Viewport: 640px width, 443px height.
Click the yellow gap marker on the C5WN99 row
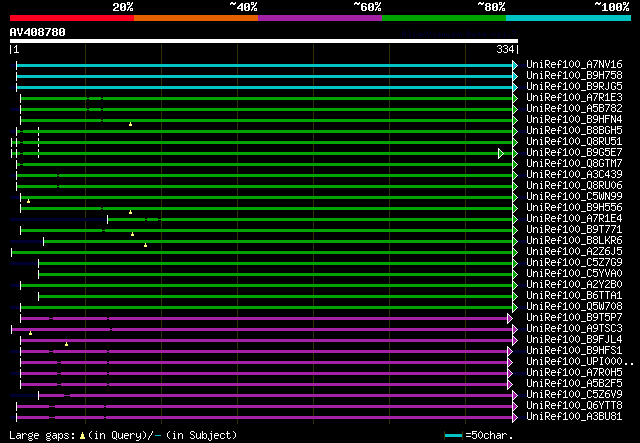[28, 200]
